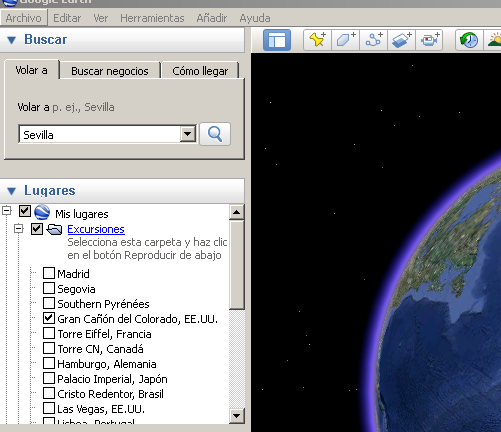Tick the Torre CN, Canadá checkbox
The height and width of the screenshot is (432, 501).
49,348
